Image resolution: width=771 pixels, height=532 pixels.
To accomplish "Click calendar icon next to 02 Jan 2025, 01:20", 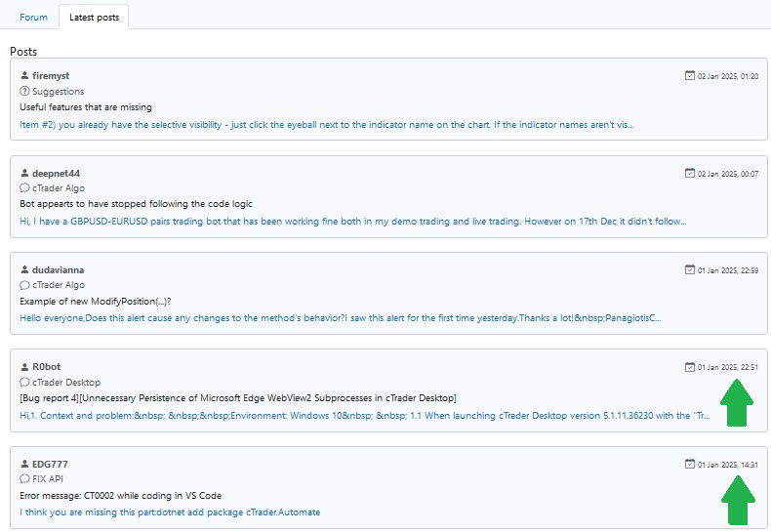I will point(690,75).
